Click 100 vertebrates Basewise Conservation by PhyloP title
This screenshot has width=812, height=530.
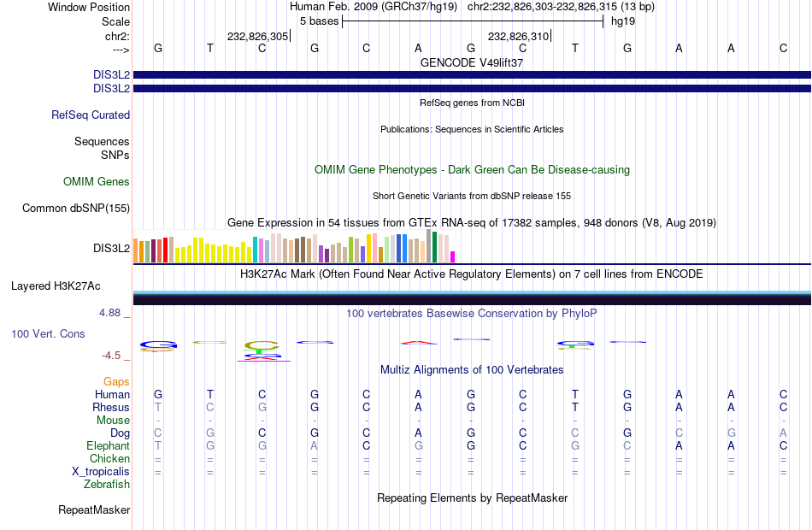point(472,314)
